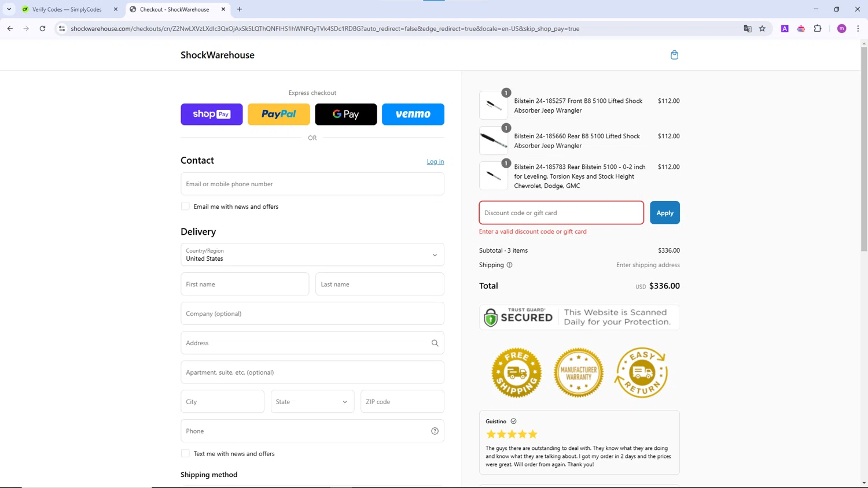Select the Checkout ShockWarehouse tab
The height and width of the screenshot is (488, 868).
(175, 9)
